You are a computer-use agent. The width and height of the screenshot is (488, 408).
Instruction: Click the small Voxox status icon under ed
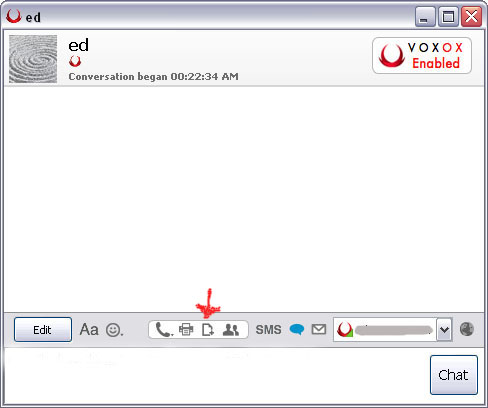[x=75, y=61]
